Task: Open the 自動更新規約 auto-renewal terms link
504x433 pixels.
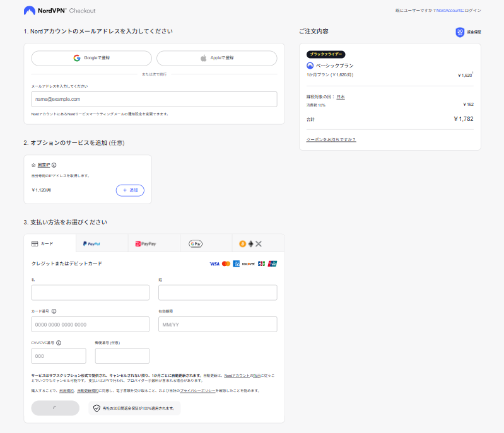Action: (x=88, y=391)
